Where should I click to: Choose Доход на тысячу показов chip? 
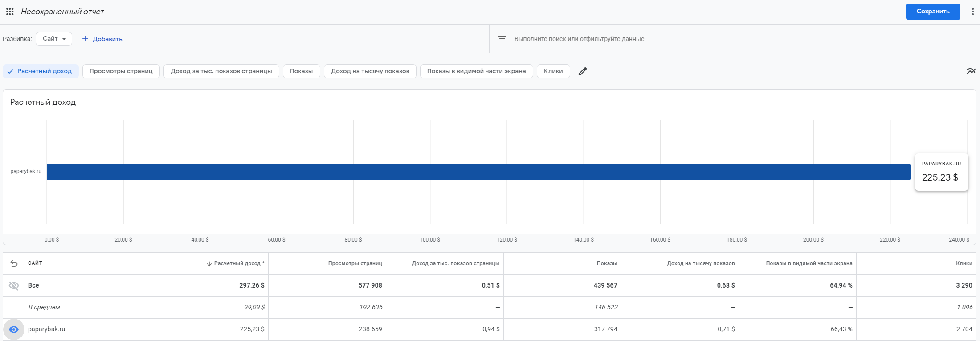coord(370,71)
